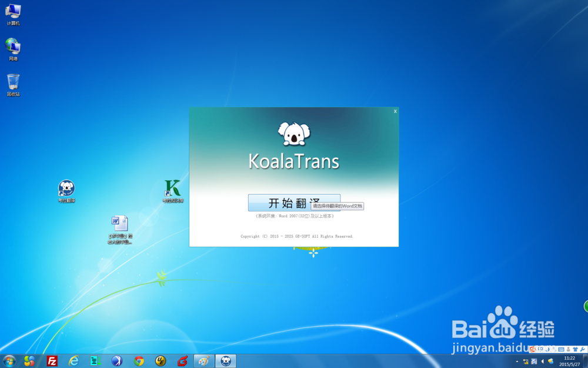This screenshot has width=588, height=368.
Task: Click the KoalaTrans koala logo
Action: [x=294, y=134]
